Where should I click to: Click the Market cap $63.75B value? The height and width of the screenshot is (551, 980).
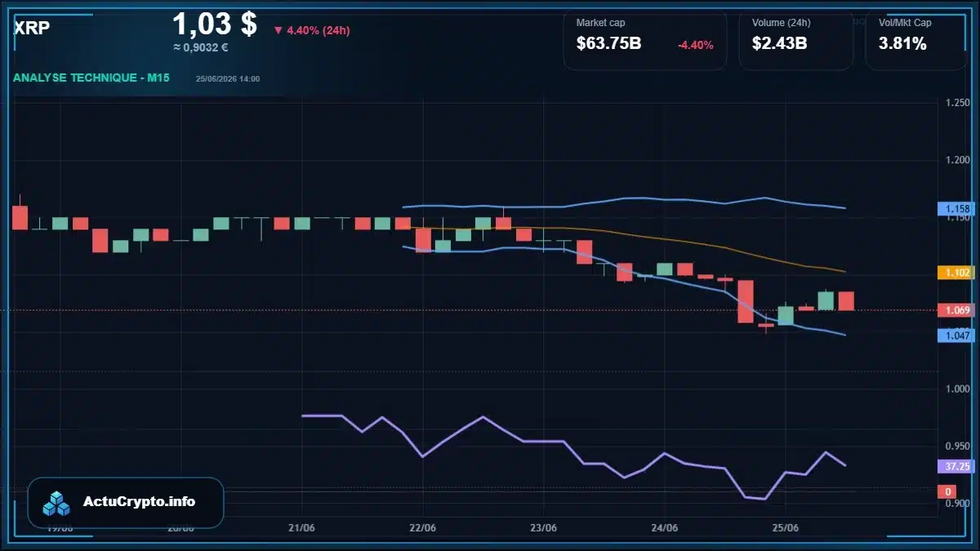(x=608, y=44)
